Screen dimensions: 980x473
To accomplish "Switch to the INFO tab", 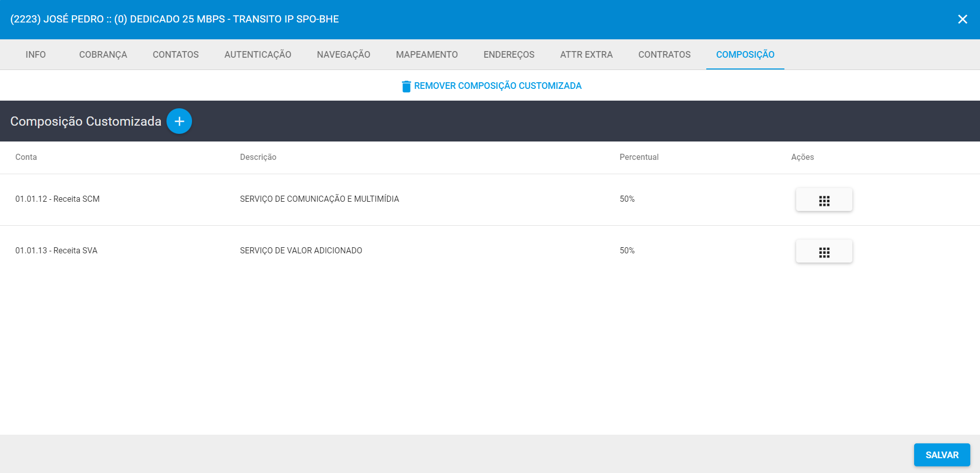I will [36, 55].
